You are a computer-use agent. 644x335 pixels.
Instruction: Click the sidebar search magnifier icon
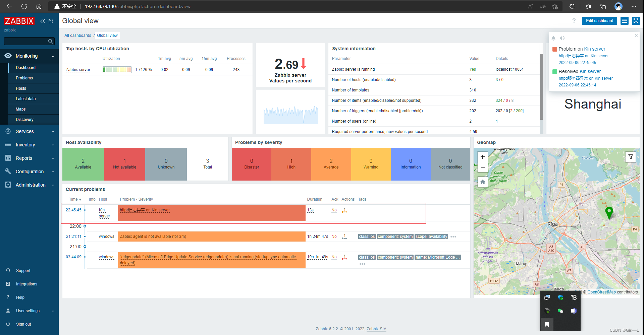(51, 41)
